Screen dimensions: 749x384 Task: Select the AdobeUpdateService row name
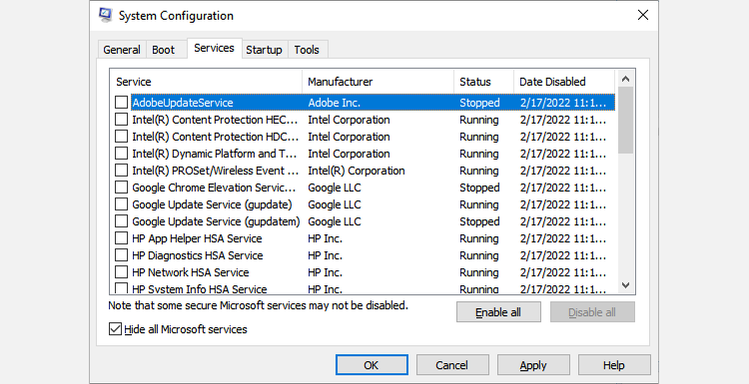[x=183, y=103]
